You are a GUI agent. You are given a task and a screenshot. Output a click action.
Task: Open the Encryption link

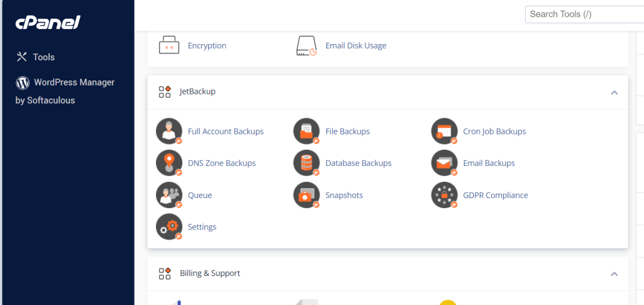click(x=207, y=45)
